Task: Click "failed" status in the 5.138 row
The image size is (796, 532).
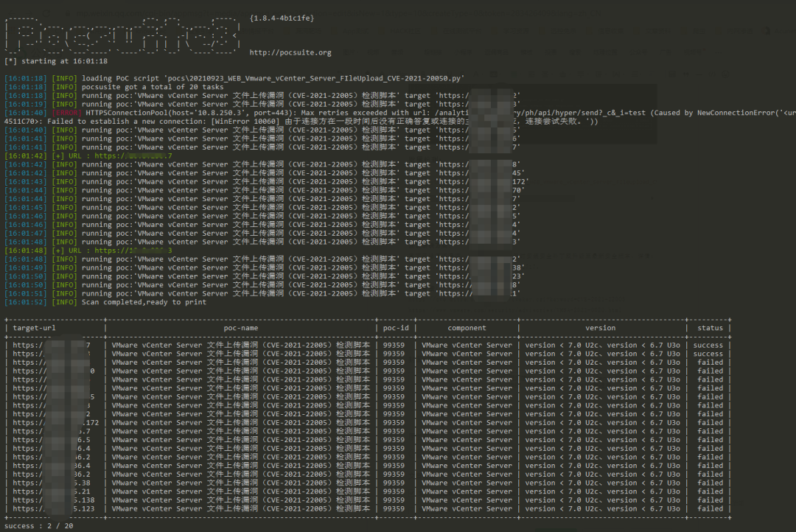Action: coord(710,500)
